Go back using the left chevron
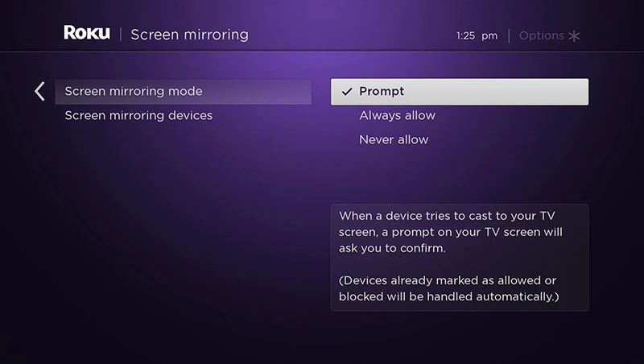This screenshot has width=644, height=364. pos(39,91)
